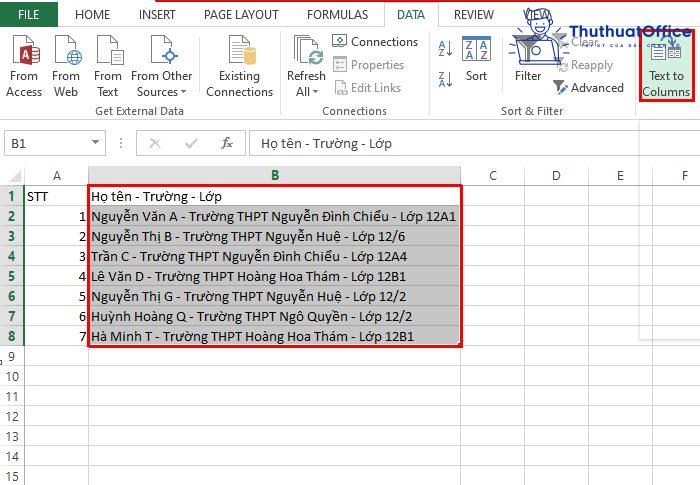Click formula bar text Họ tên - Trường - Lớp

326,144
